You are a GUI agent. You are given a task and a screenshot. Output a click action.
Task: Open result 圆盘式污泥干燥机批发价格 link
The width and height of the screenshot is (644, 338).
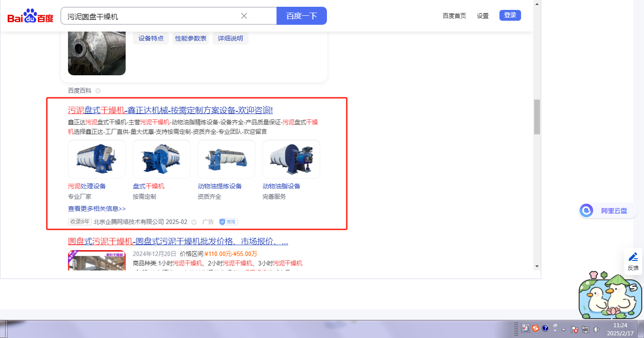[178, 242]
